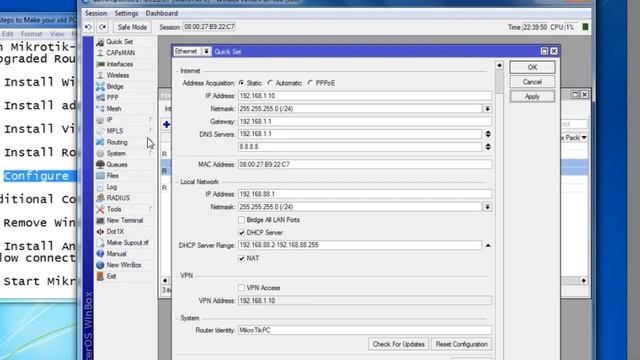The height and width of the screenshot is (360, 640).
Task: Open the Session menu
Action: coord(96,13)
